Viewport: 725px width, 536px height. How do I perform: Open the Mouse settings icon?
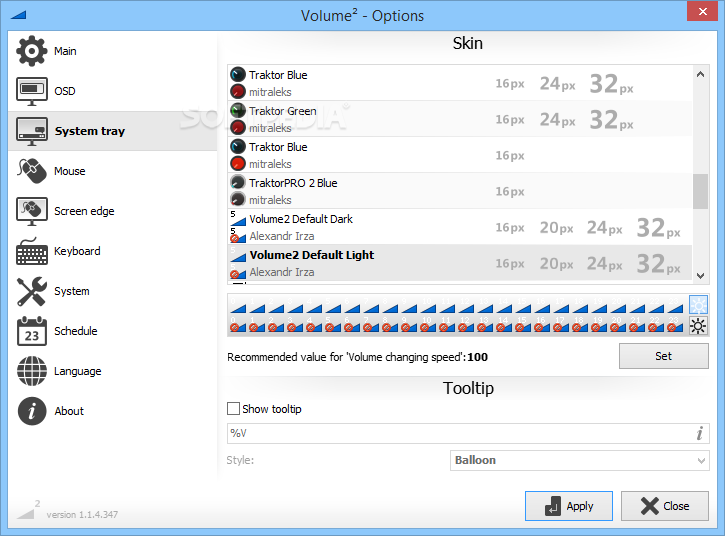point(31,171)
